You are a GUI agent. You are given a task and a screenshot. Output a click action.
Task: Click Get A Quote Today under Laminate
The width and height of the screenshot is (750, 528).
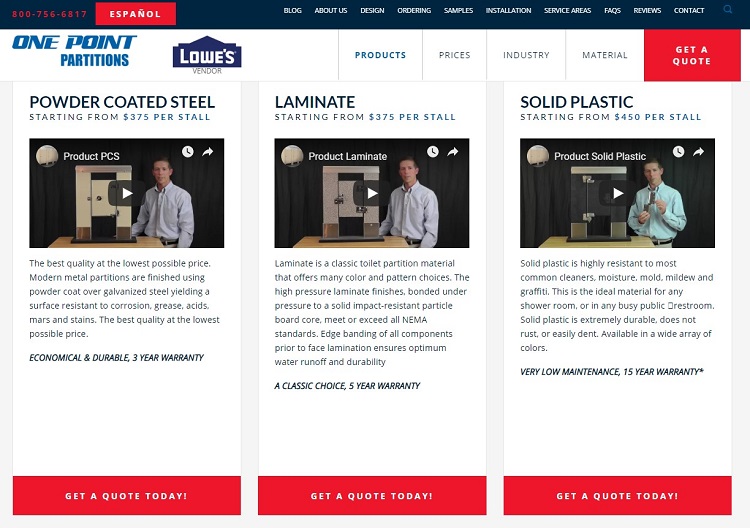point(372,495)
